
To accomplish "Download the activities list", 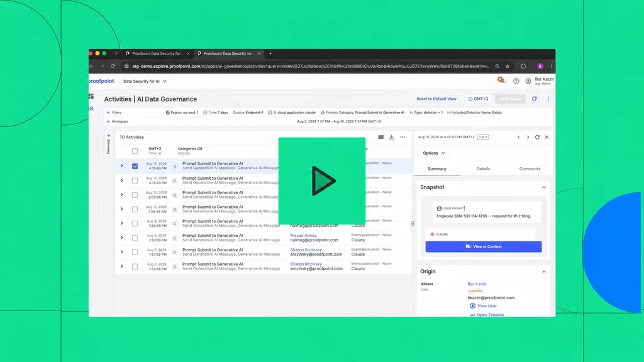I will pos(391,137).
